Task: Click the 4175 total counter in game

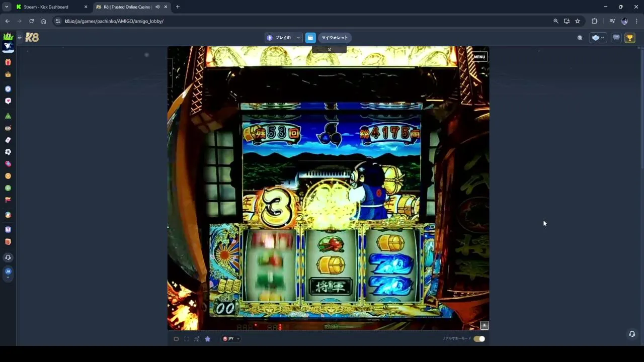Action: [390, 133]
